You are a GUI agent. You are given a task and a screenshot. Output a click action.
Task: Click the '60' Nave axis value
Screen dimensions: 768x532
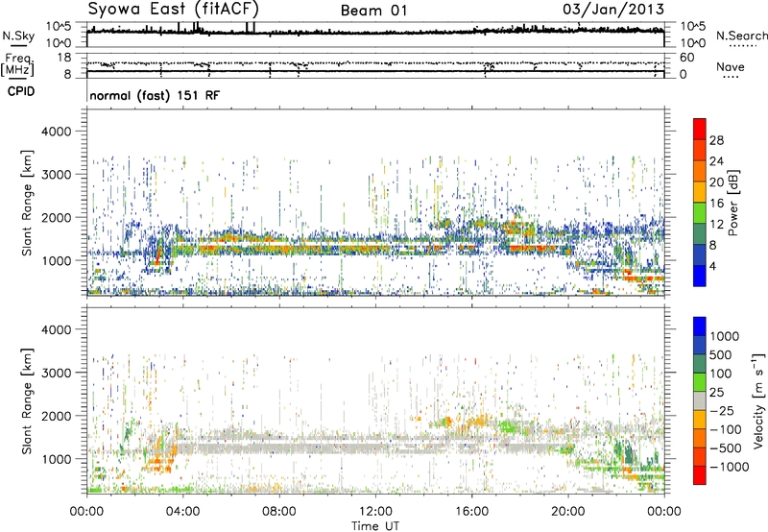click(x=686, y=58)
